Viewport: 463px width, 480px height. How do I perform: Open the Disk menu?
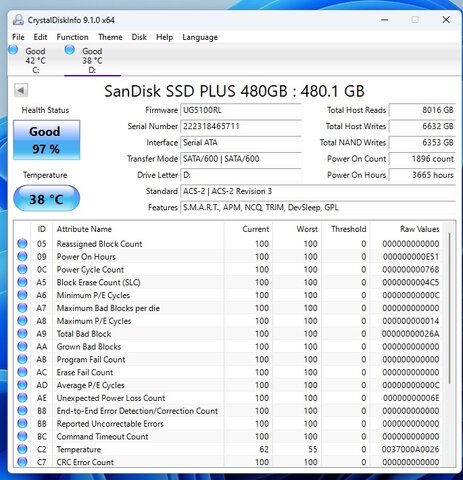pos(139,37)
